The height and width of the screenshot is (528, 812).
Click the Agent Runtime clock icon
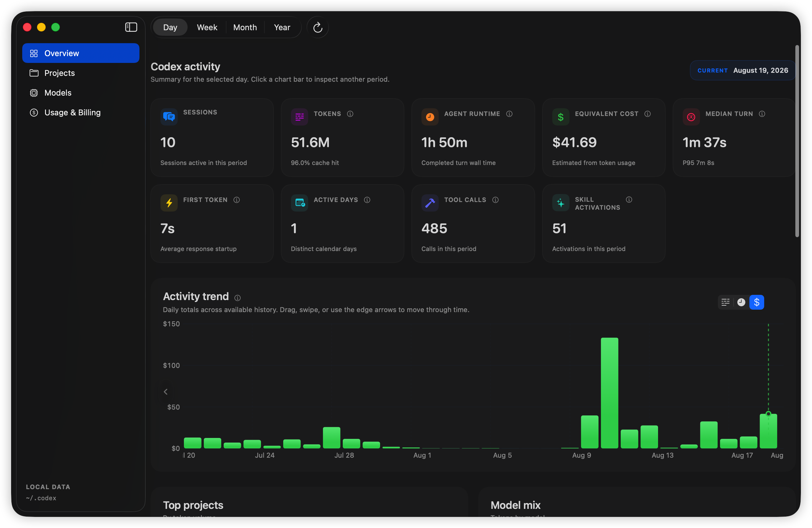point(430,117)
